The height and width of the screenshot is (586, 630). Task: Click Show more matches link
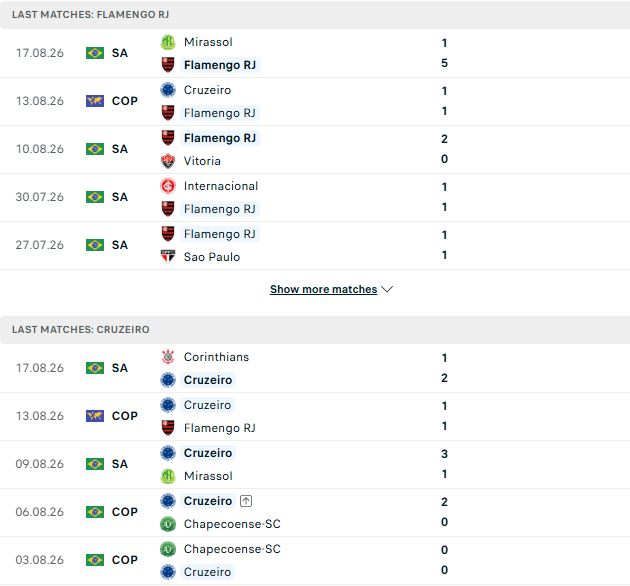click(x=323, y=289)
